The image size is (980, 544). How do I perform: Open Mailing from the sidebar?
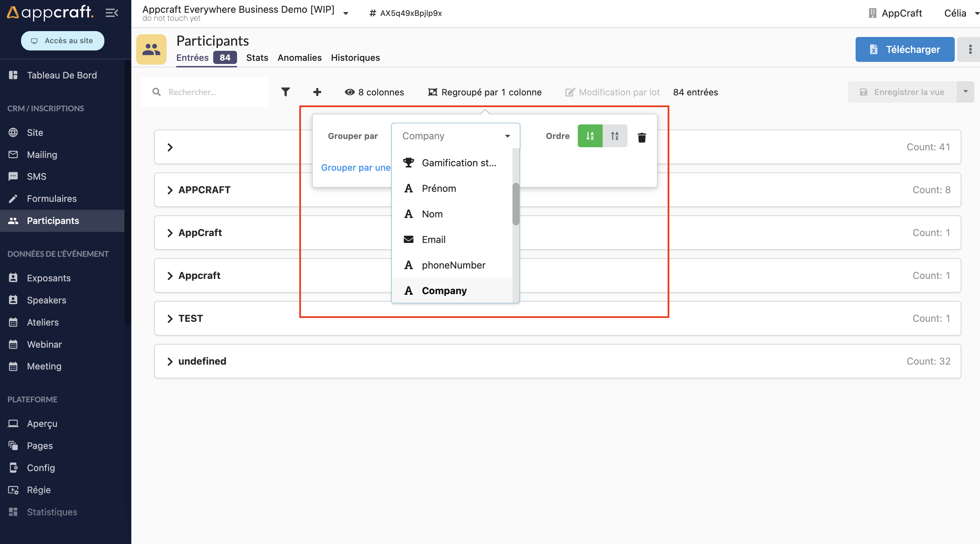(42, 154)
